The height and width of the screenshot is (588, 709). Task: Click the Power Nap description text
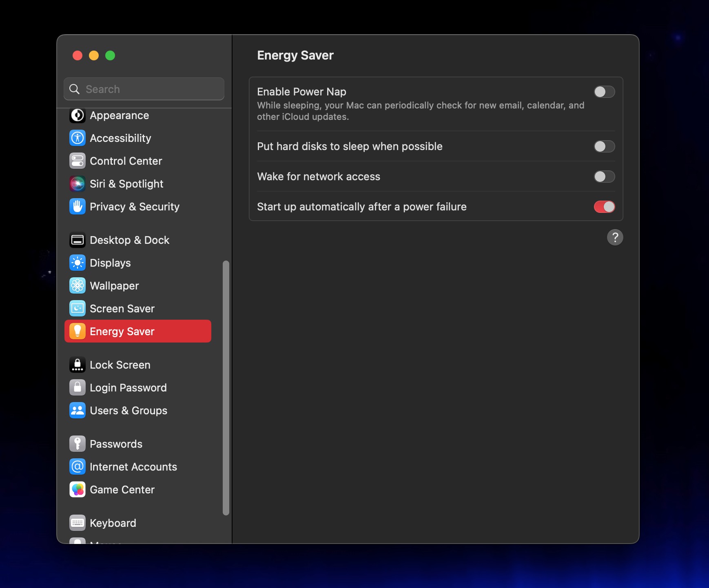point(421,111)
